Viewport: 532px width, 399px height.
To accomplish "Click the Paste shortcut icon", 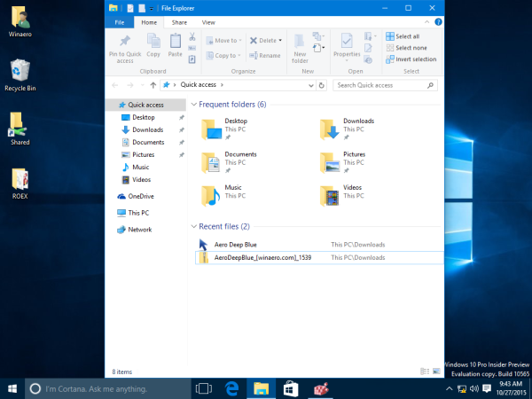I will tap(192, 59).
